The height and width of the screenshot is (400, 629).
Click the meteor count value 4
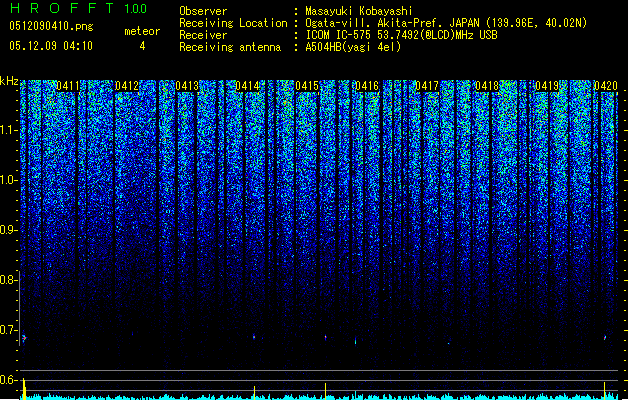(x=142, y=46)
